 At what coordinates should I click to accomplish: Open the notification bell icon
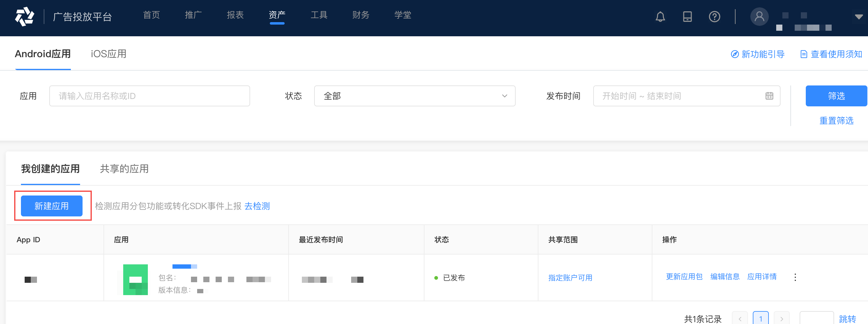[660, 17]
